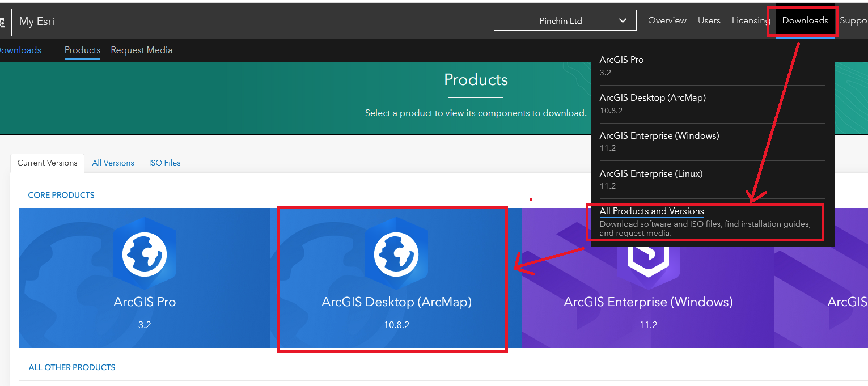Switch to the ISO Files tab

164,163
